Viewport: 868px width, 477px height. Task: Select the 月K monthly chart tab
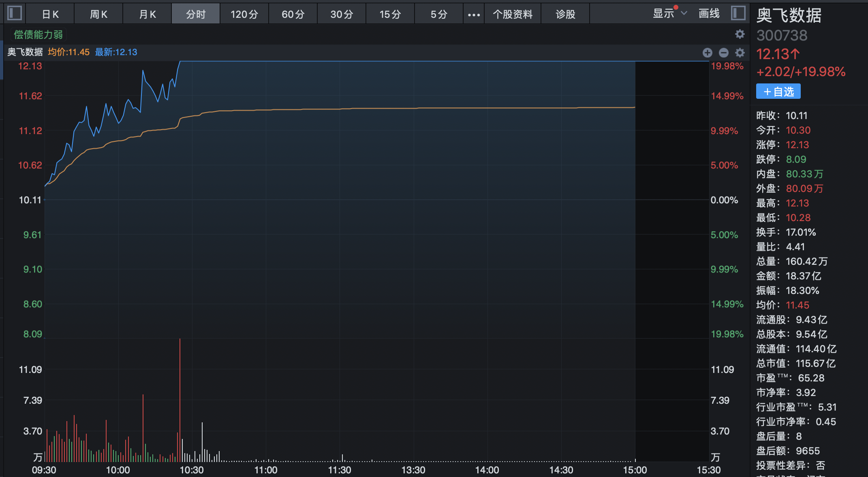click(147, 15)
